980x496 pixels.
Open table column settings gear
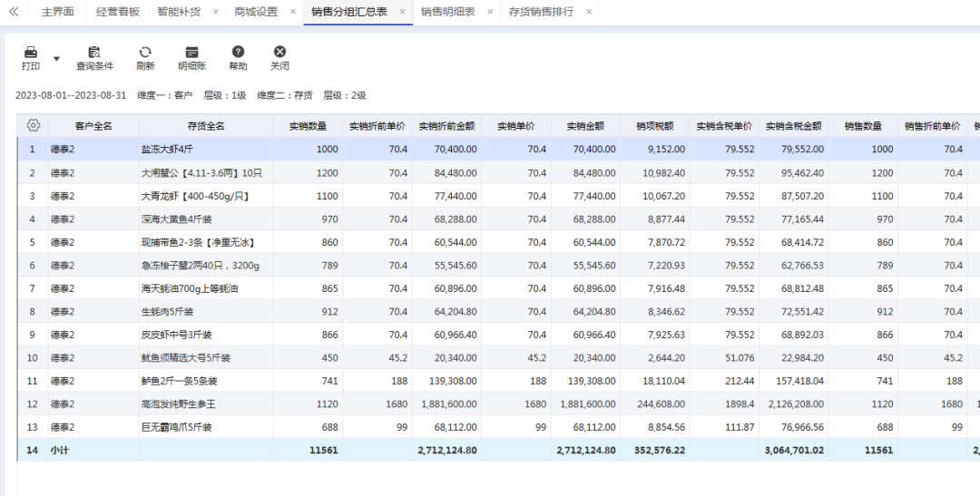coord(34,125)
